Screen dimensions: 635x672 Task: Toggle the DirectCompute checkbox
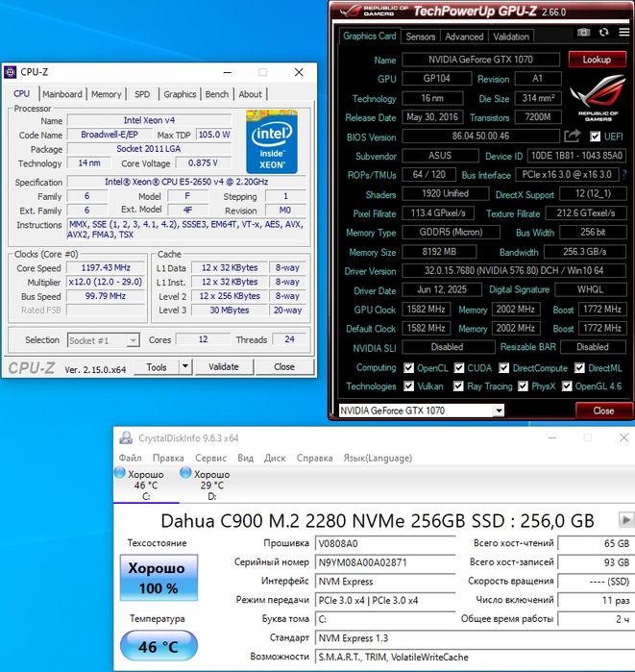504,367
